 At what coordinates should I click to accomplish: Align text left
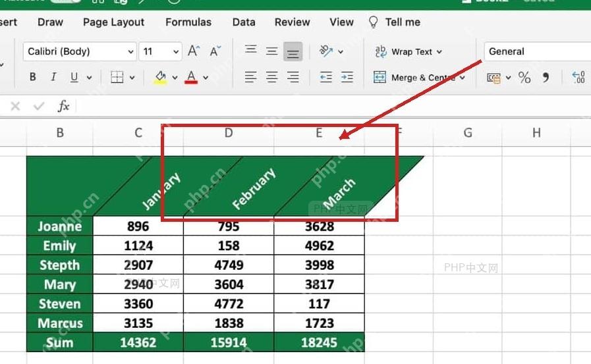point(251,77)
